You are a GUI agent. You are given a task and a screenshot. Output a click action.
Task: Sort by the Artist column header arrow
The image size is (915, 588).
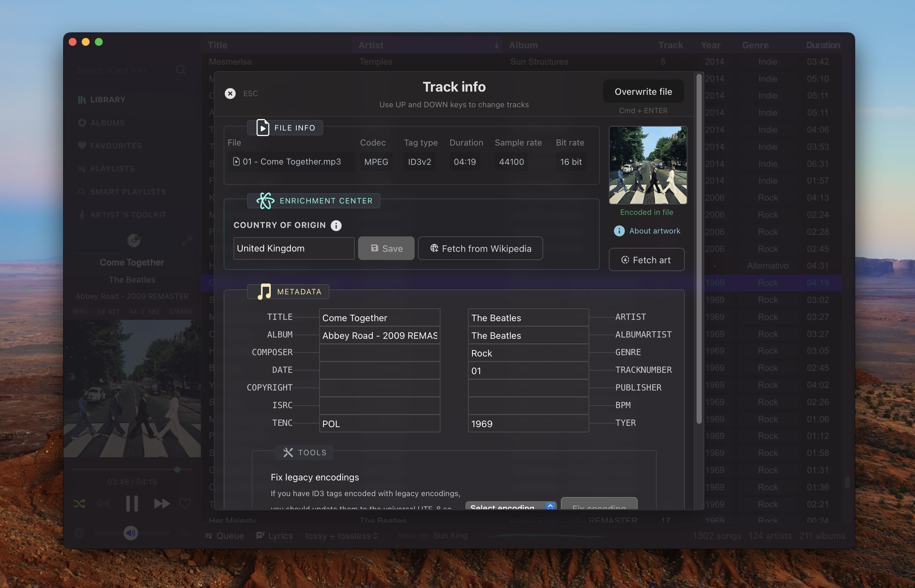[496, 45]
